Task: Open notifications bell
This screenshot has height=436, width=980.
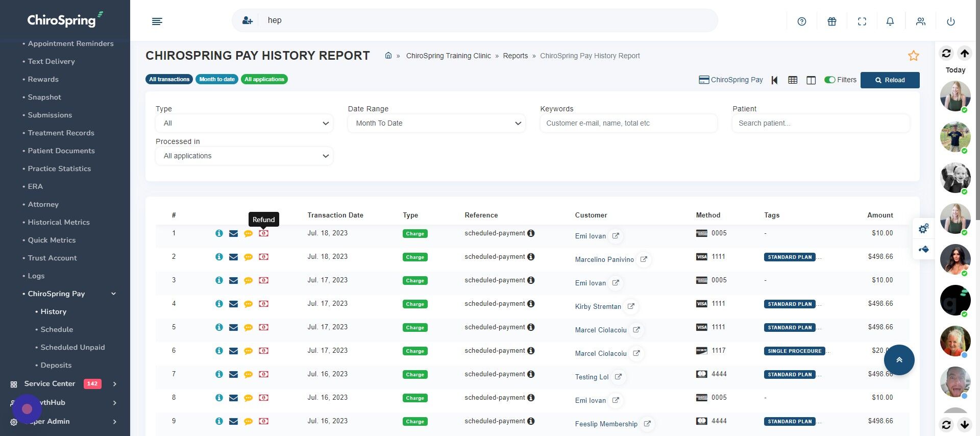Action: pyautogui.click(x=890, y=21)
